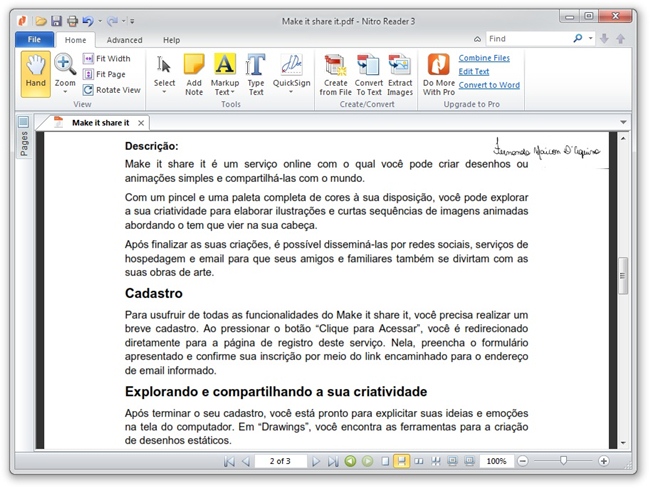Viewport: 650px width, 488px height.
Task: Click Create from File
Action: coord(335,75)
